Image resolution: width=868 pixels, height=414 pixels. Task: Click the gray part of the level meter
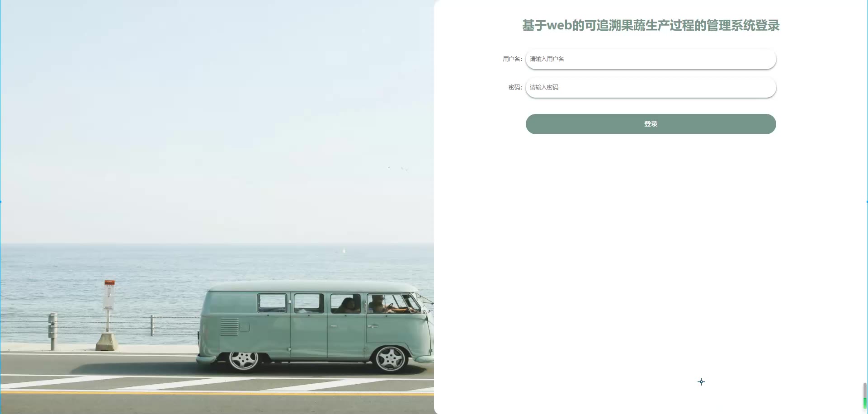tap(865, 390)
